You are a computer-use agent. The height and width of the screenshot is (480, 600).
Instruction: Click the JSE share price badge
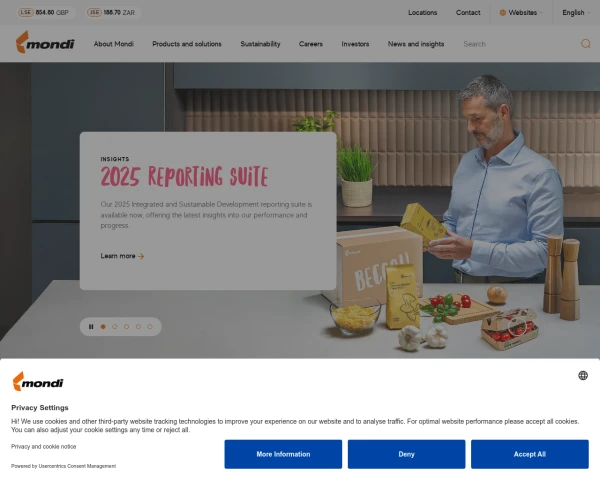(x=111, y=12)
